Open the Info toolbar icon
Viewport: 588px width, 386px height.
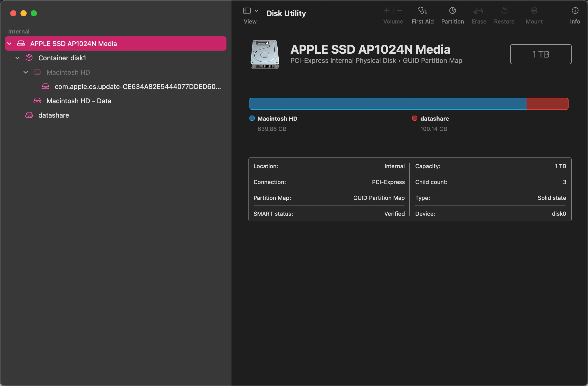(x=575, y=10)
